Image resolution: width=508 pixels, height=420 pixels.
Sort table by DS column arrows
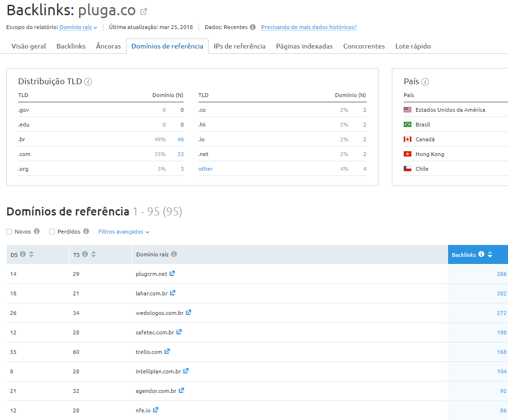click(31, 254)
